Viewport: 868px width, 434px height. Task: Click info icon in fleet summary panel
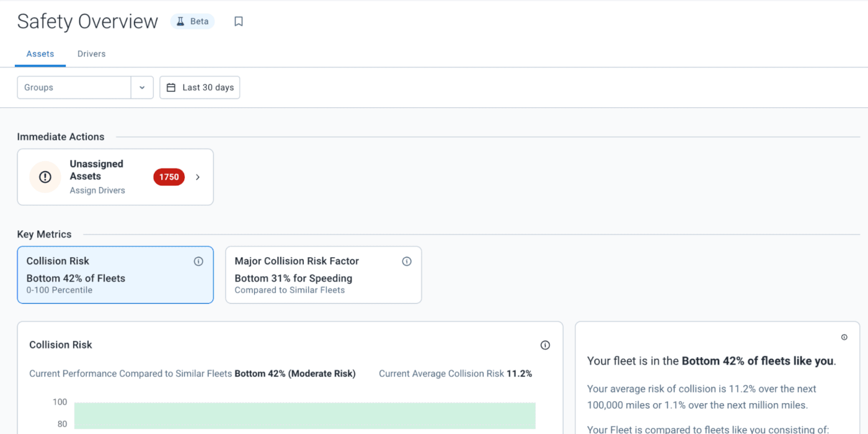(x=844, y=337)
